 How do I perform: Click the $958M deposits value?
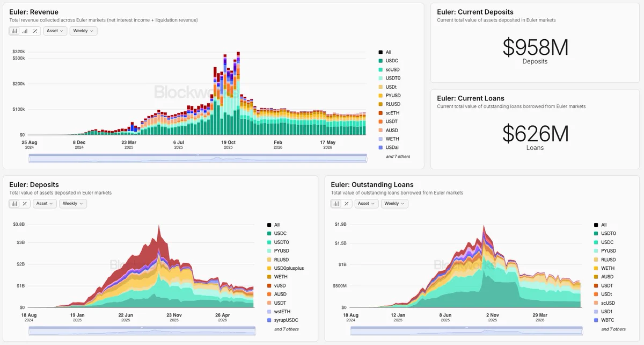point(535,48)
